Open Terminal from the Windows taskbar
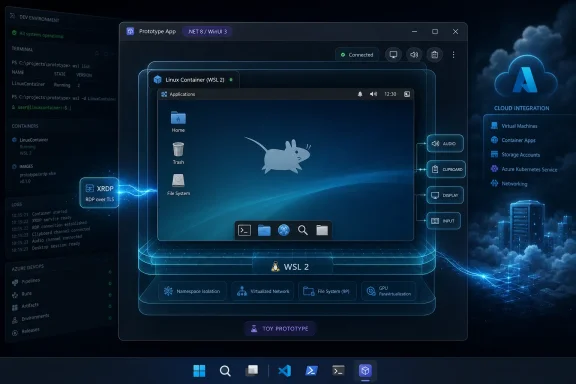Viewport: 576px width, 384px height. coord(338,371)
